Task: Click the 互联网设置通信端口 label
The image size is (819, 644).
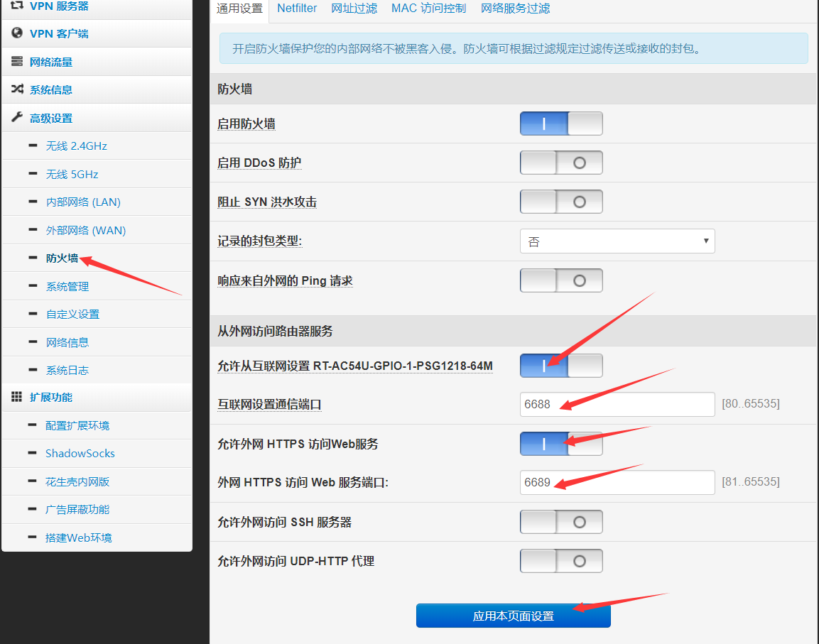Action: [x=269, y=405]
